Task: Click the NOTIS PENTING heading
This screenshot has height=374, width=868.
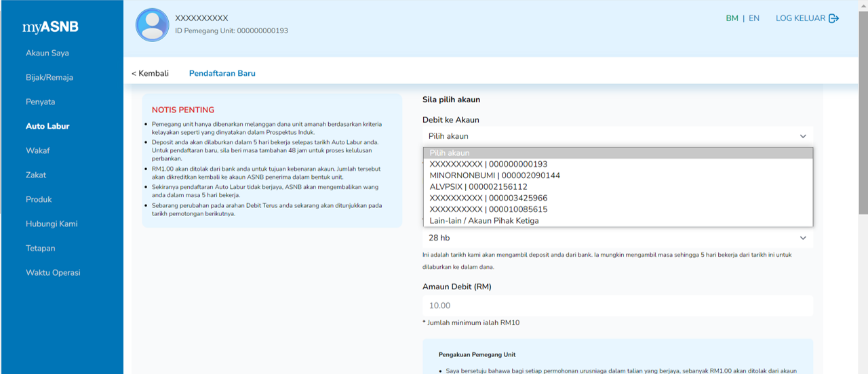Action: (183, 110)
